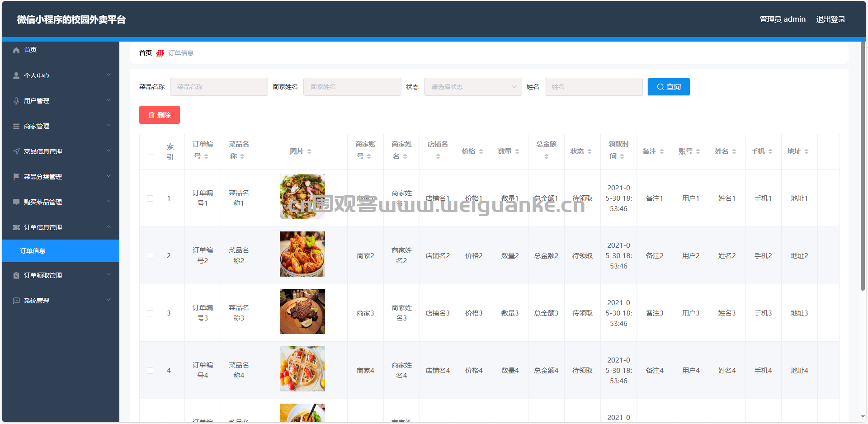The height and width of the screenshot is (424, 868).
Task: Go to 首页 via breadcrumb
Action: [x=146, y=53]
